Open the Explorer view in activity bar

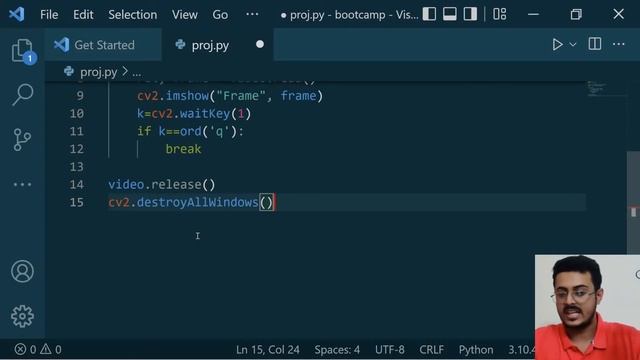[x=22, y=51]
